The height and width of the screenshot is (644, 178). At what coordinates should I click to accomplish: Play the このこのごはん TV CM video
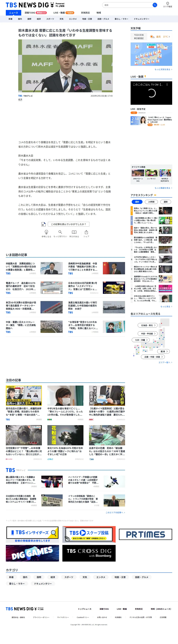click(151, 93)
